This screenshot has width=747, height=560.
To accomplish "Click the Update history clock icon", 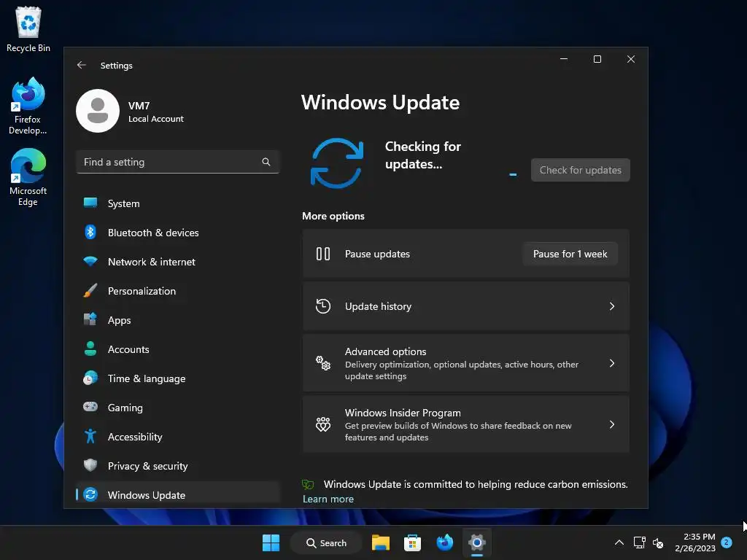I will click(323, 306).
